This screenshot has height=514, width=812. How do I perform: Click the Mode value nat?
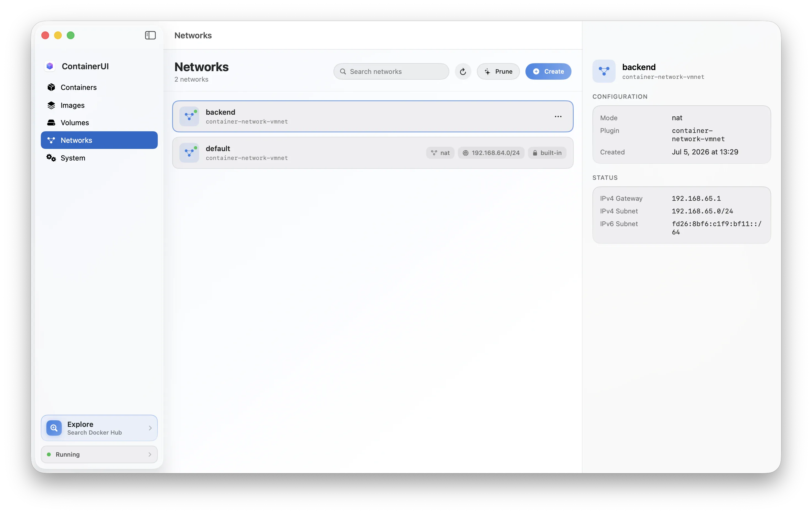pyautogui.click(x=677, y=118)
